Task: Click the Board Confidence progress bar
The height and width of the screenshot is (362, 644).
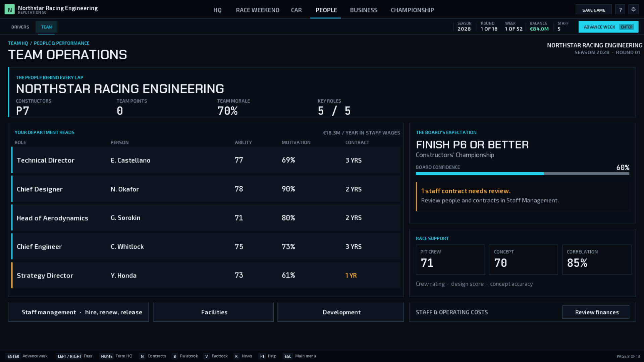Action: (x=522, y=174)
